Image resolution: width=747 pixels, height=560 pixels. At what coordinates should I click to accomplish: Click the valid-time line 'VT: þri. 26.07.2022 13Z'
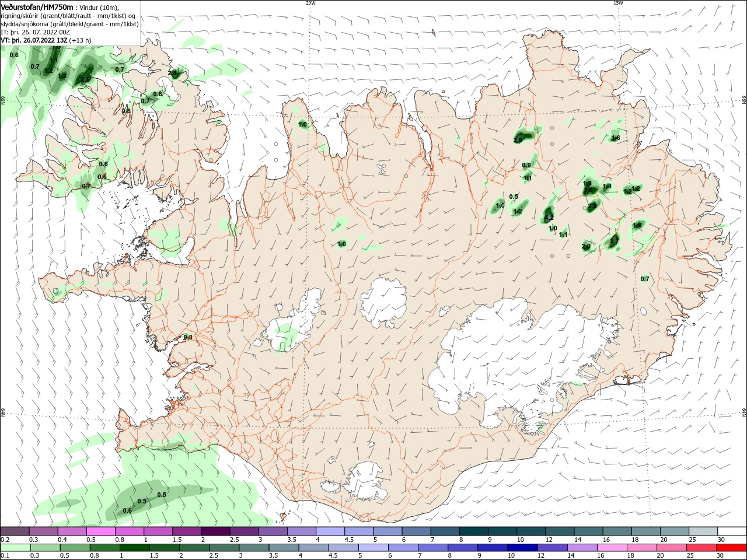(34, 40)
